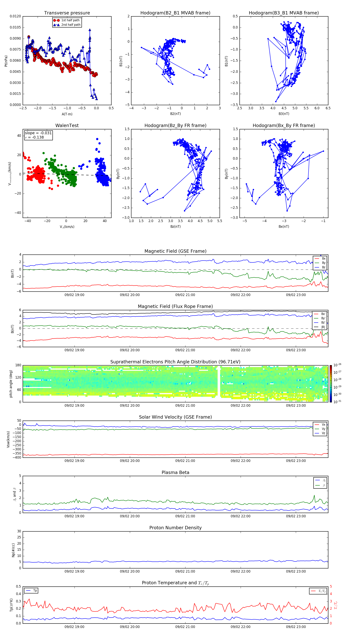Click the "Pt(nPa)" y-axis label
Image resolution: width=351 pixels, height=644 pixels.
click(6, 61)
